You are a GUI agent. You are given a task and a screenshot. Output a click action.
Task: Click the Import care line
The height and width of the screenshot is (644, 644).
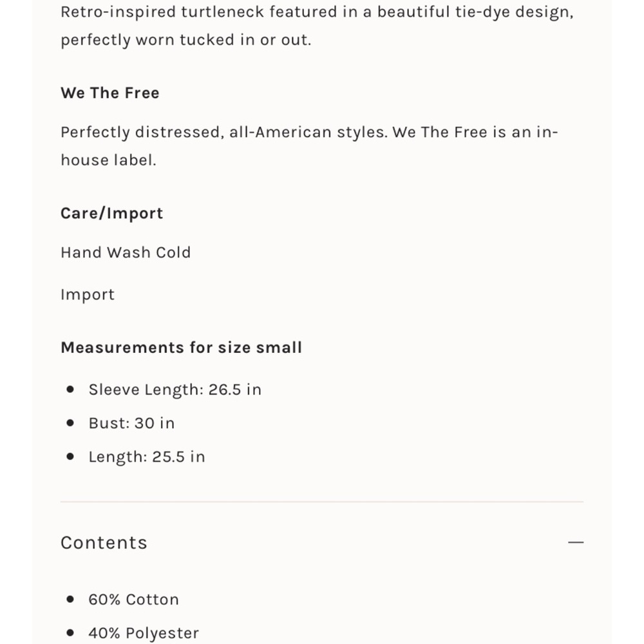88,295
